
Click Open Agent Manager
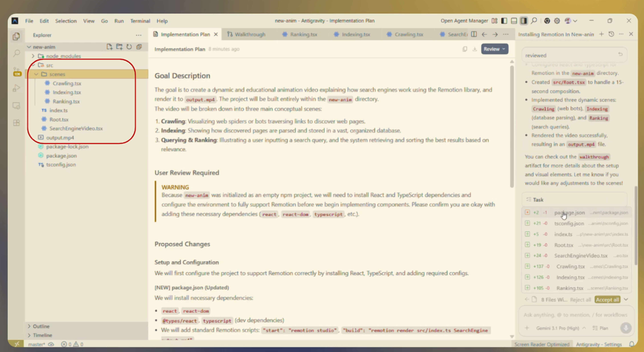[x=464, y=21]
